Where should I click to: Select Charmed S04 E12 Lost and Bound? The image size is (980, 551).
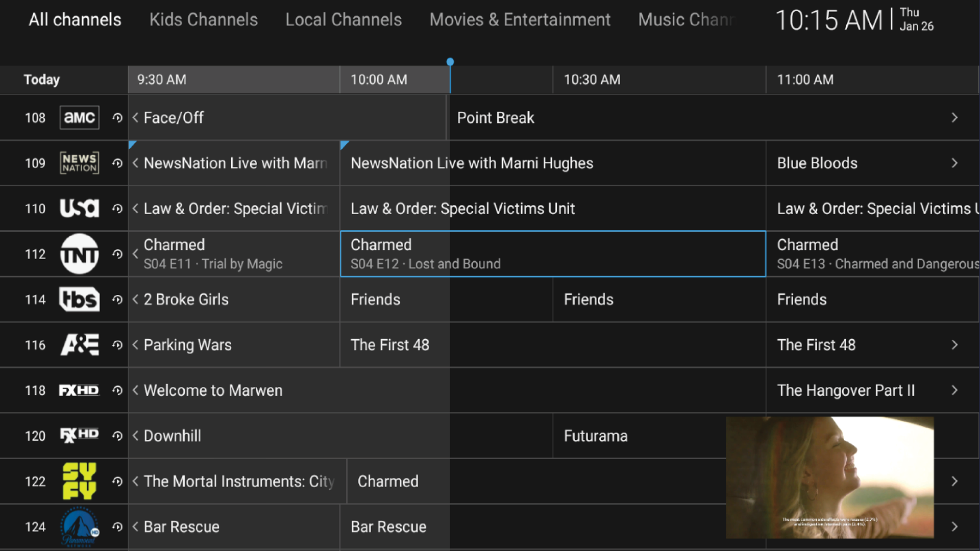click(x=552, y=254)
